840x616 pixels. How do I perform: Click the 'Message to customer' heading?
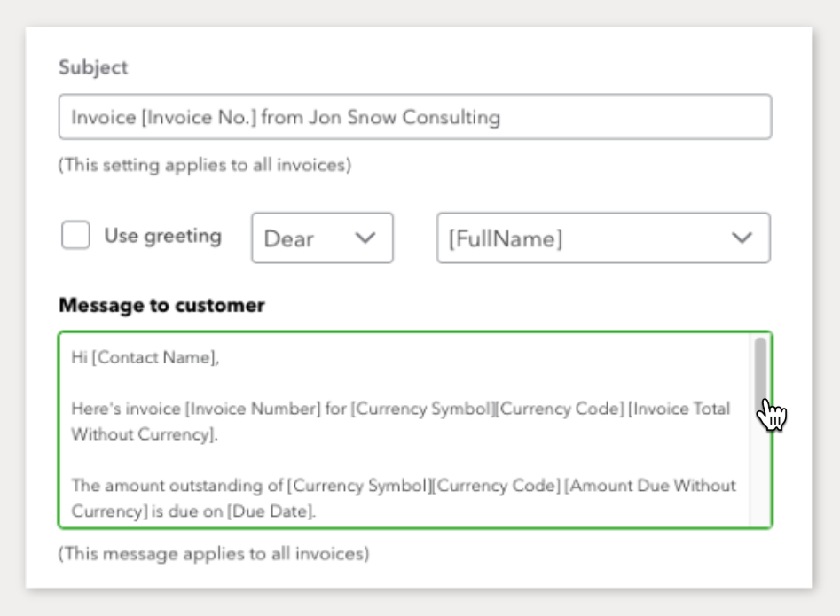coord(161,306)
